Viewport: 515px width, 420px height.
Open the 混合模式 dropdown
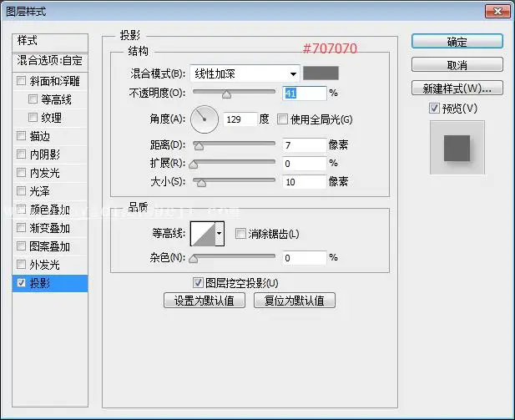tap(245, 73)
